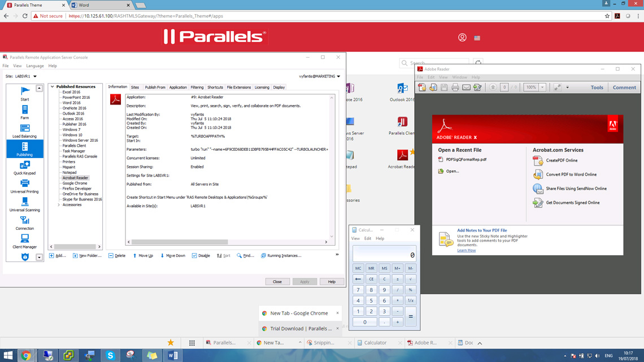This screenshot has height=362, width=644.
Task: Select Google Chrome in the Published Resources tree
Action: point(75,183)
